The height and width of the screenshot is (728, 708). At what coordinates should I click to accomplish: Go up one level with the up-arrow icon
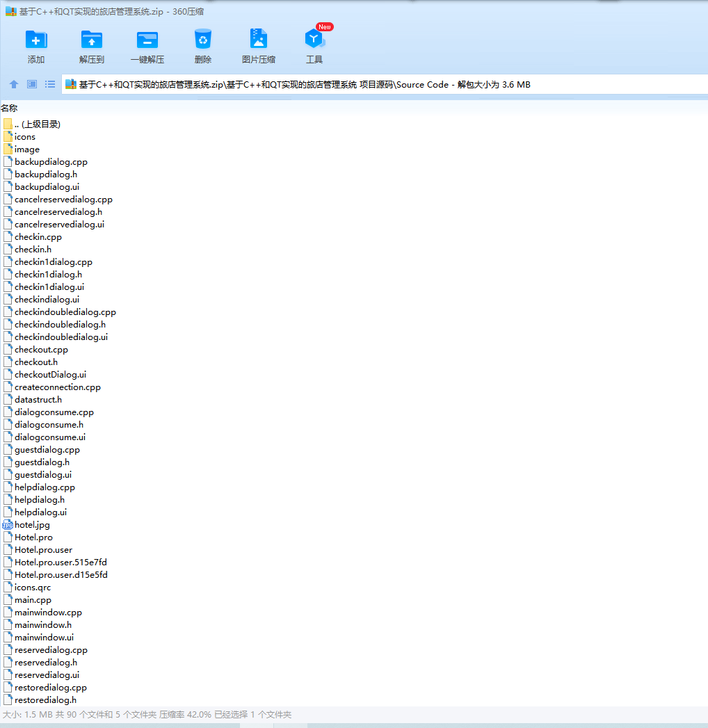pos(14,84)
